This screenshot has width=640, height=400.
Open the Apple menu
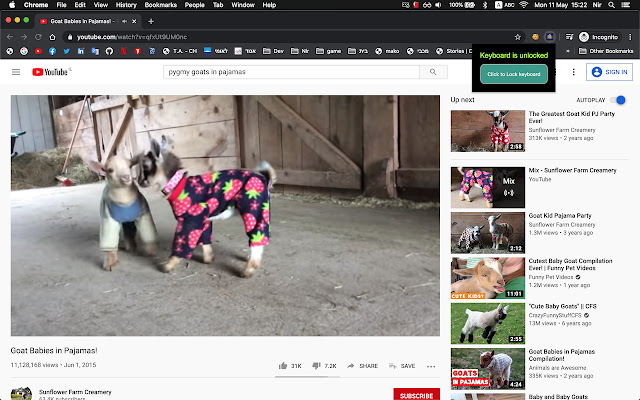pos(12,5)
